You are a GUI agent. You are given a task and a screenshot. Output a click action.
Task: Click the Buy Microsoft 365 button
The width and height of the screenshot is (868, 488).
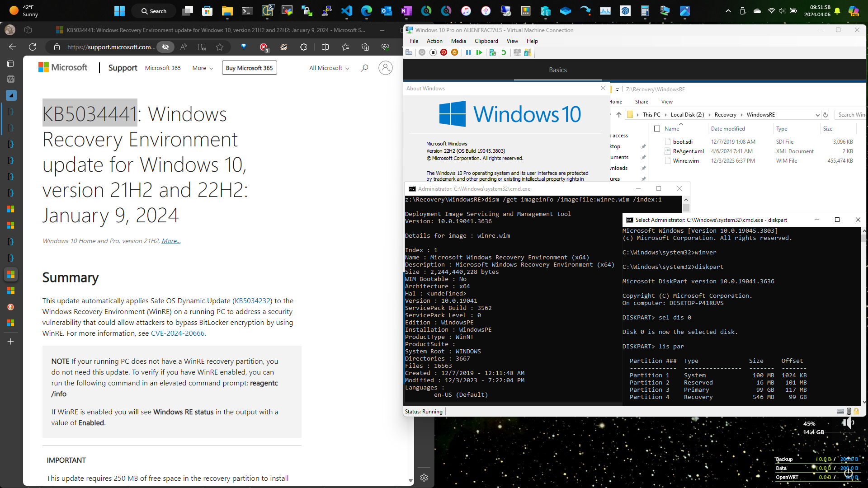pos(249,68)
